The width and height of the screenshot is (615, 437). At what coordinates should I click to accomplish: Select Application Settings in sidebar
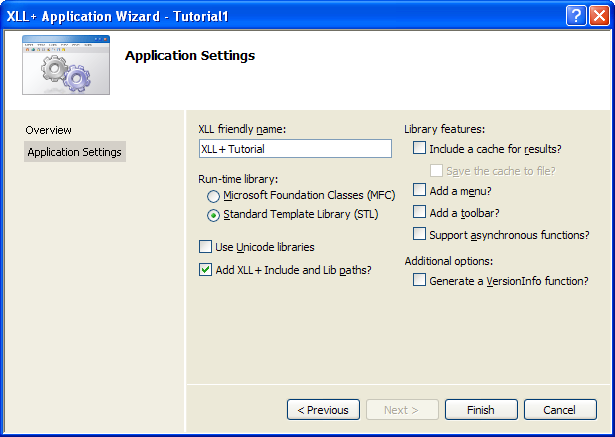coord(75,152)
